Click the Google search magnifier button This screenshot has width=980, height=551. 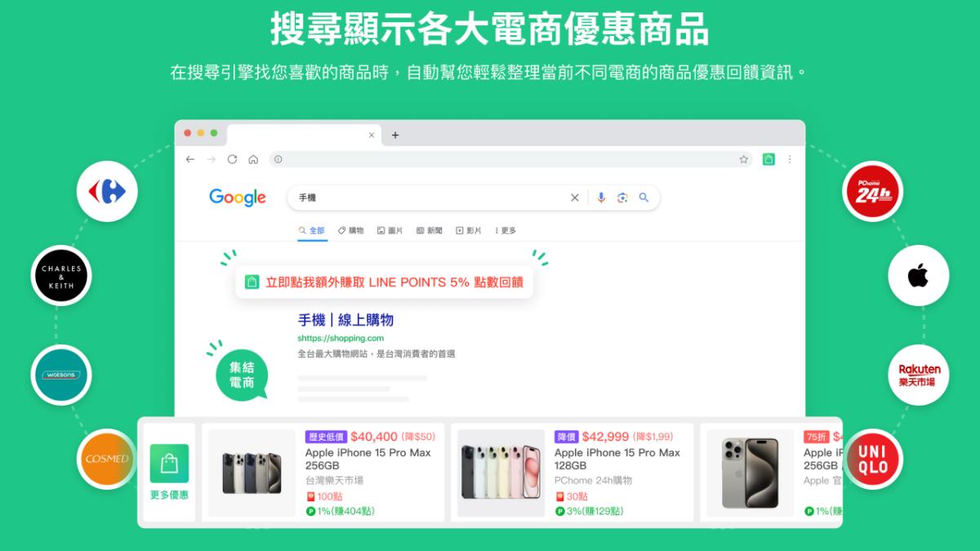pyautogui.click(x=644, y=198)
